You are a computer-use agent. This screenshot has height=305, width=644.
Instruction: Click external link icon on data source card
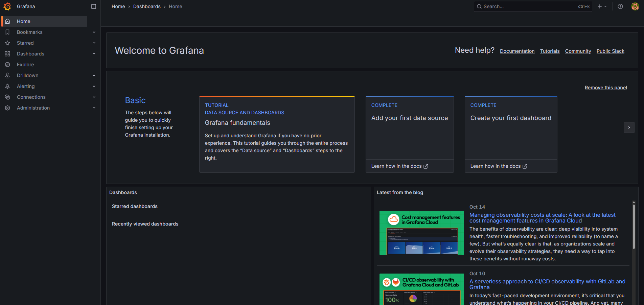coord(426,166)
